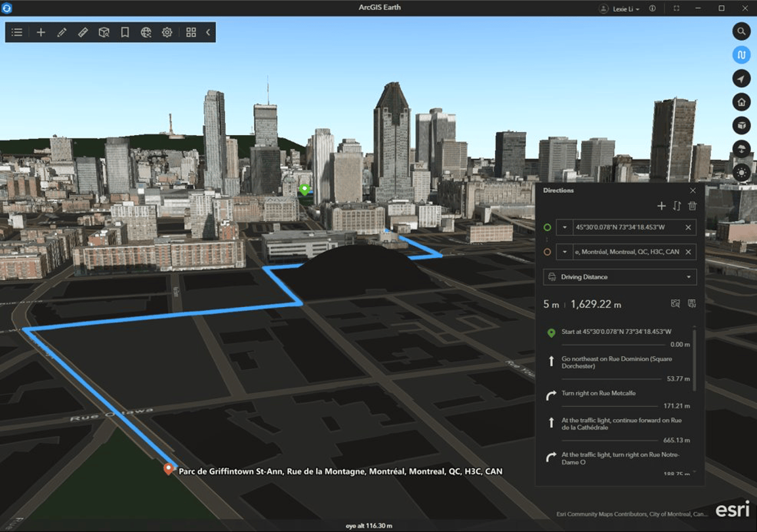Viewport: 757px width, 532px height.
Task: Click the green start marker on map
Action: click(304, 189)
